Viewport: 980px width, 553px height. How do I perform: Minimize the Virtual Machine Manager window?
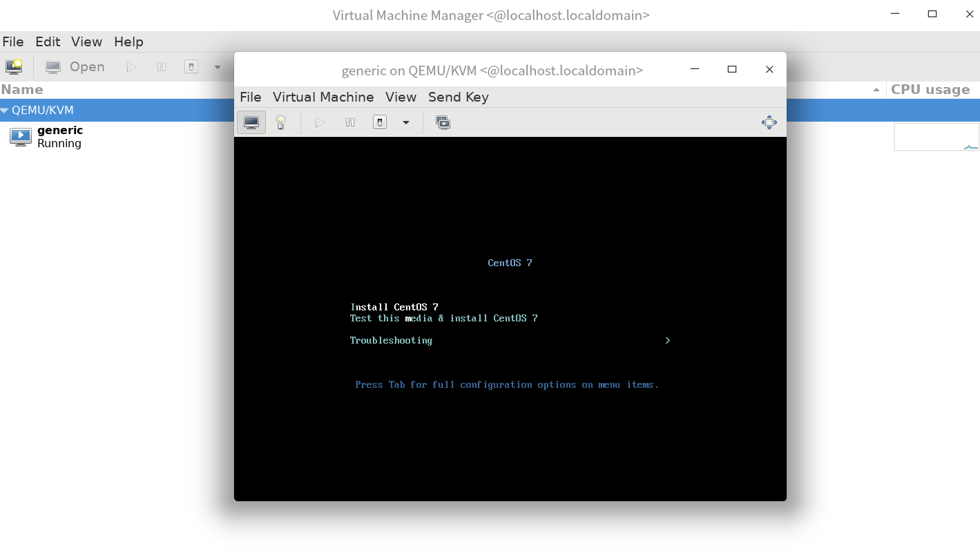coord(895,14)
